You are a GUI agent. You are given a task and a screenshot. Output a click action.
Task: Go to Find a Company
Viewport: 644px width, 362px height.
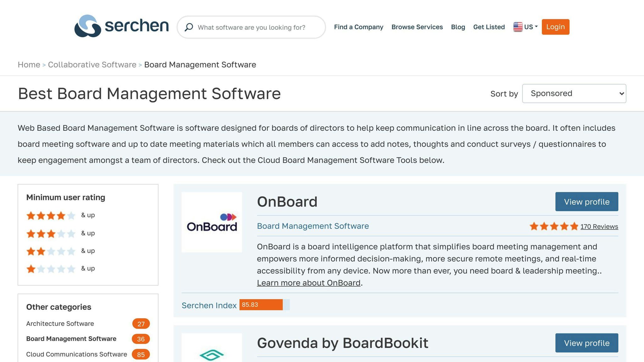coord(358,27)
